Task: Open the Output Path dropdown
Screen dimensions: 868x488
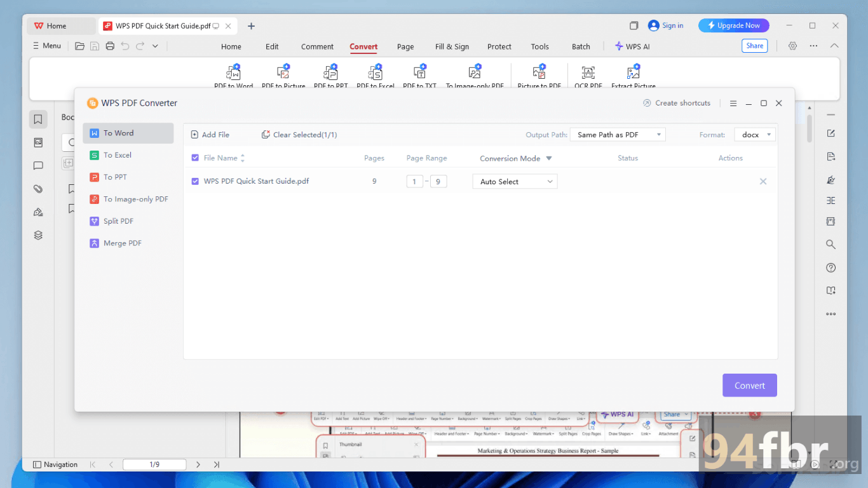Action: pos(618,135)
